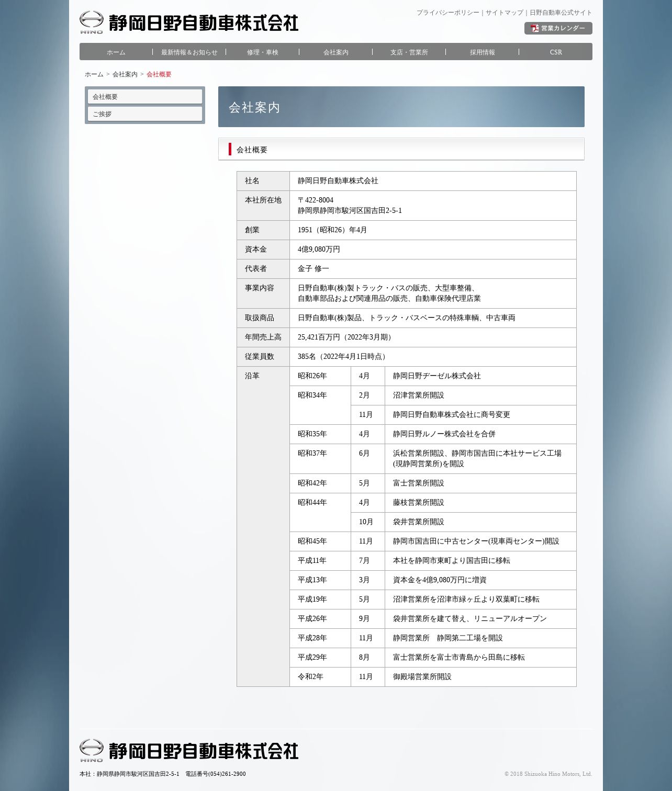672x791 pixels.
Task: Select ご挨拶 in the sidebar
Action: pyautogui.click(x=145, y=114)
